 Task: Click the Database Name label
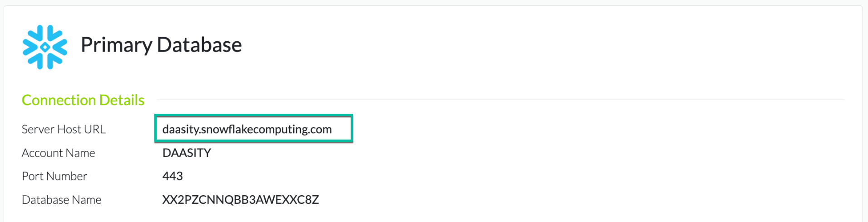point(62,200)
